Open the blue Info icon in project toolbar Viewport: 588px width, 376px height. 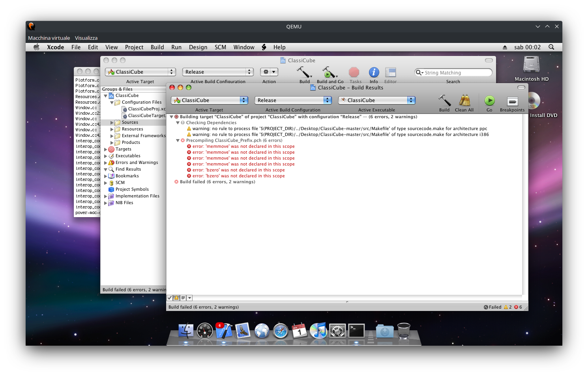click(x=374, y=72)
